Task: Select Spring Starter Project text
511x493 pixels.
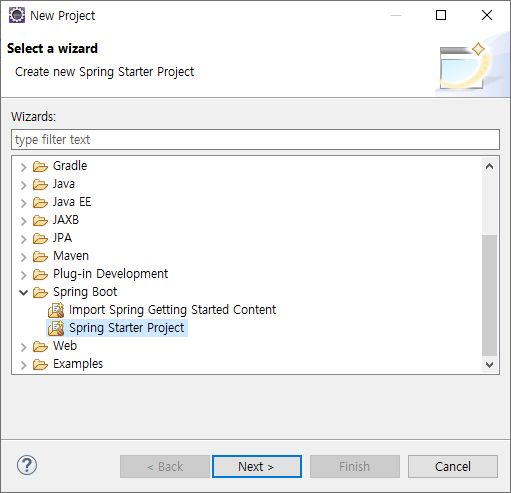Action: pos(126,328)
